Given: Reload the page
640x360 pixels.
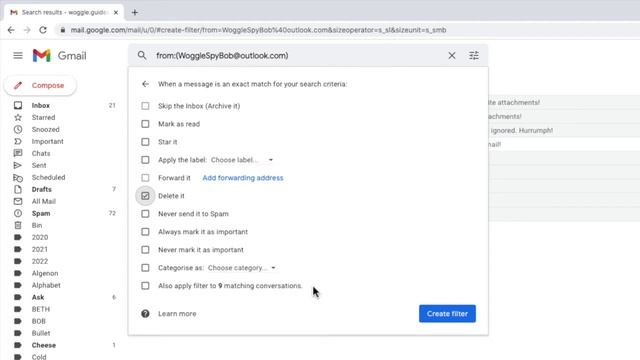Looking at the screenshot, I should [43, 30].
